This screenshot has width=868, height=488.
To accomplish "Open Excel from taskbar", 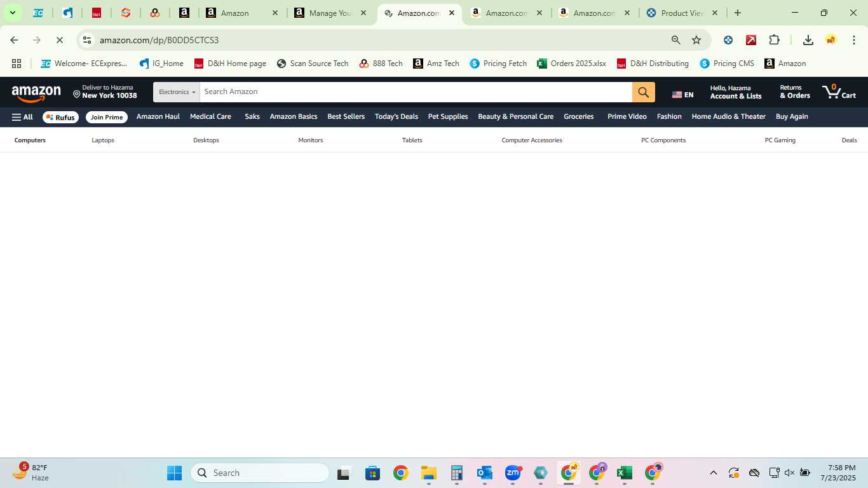I will tap(624, 473).
